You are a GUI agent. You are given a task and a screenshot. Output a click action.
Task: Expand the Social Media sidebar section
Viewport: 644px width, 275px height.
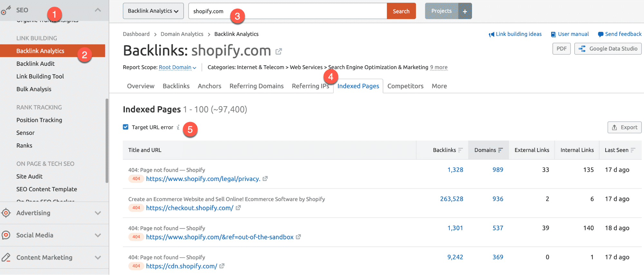click(x=98, y=235)
